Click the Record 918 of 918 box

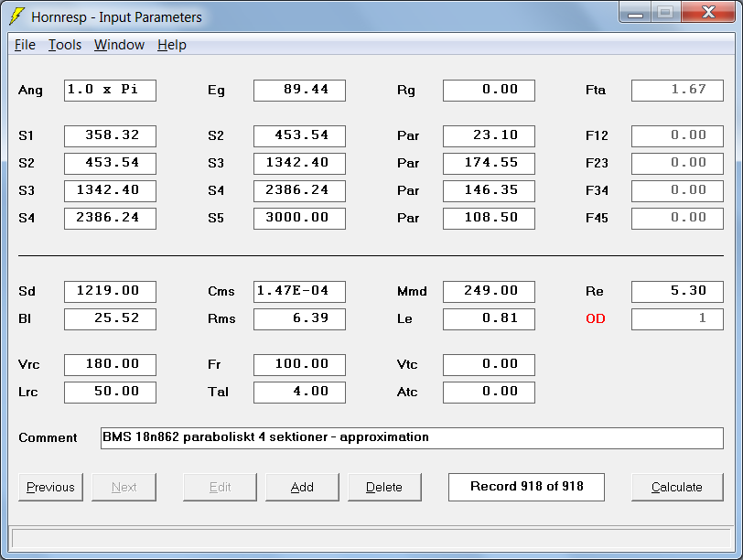(x=526, y=487)
